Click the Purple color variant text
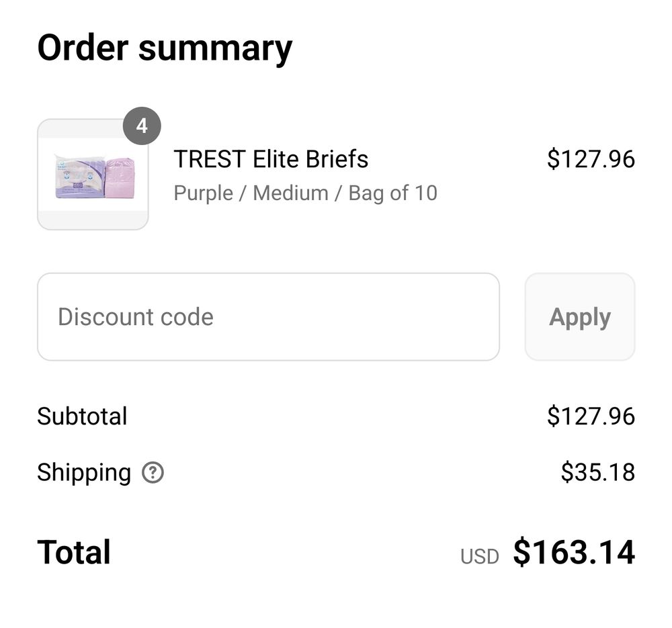Screen dimensions: 672x628 [x=202, y=193]
